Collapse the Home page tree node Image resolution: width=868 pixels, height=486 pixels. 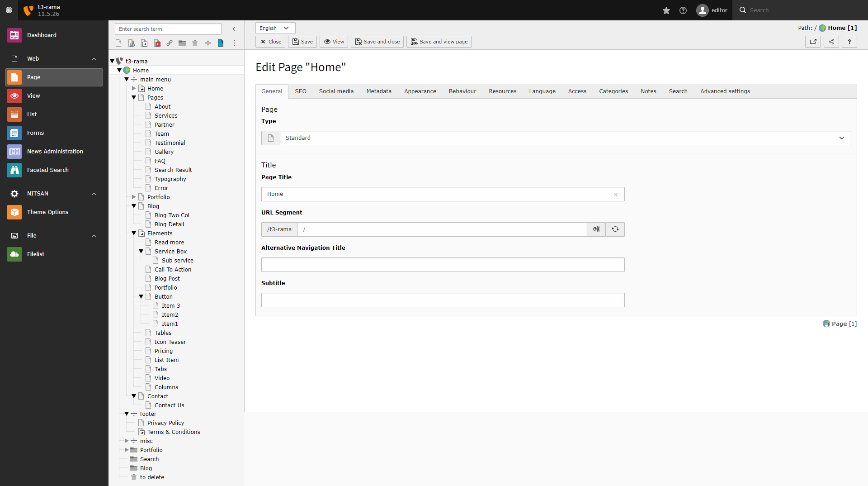click(119, 70)
